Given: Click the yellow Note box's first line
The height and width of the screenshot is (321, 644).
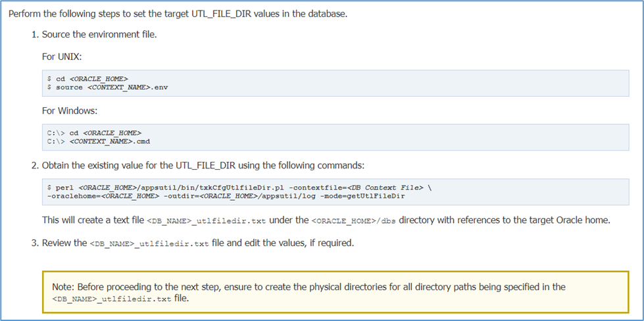Looking at the screenshot, I should click(309, 287).
